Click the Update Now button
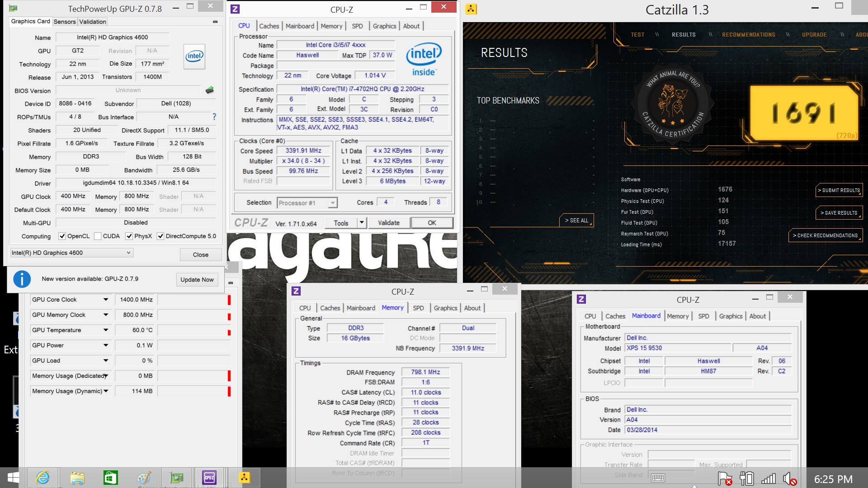Viewport: 868px width, 488px height. point(197,280)
